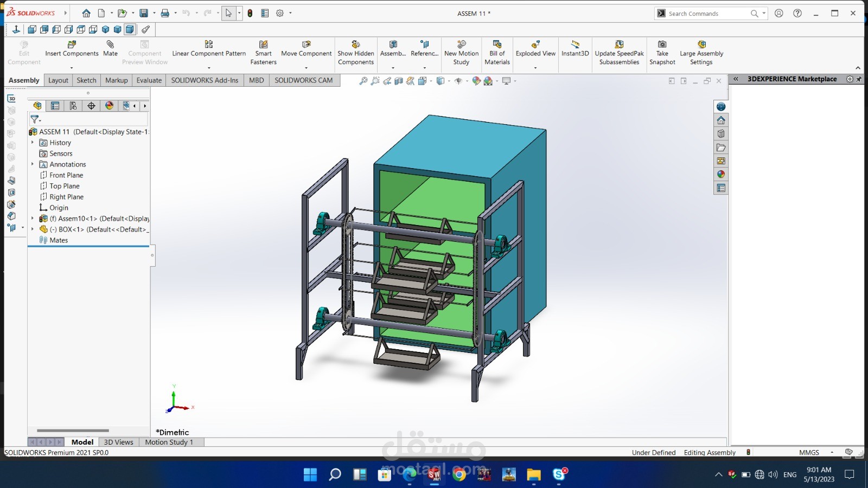Expand the BOX<1> component node
Image resolution: width=868 pixels, height=488 pixels.
point(33,229)
